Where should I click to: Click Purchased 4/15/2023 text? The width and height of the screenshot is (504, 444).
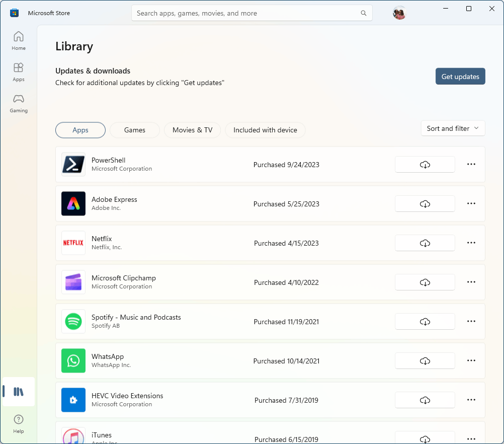click(286, 243)
